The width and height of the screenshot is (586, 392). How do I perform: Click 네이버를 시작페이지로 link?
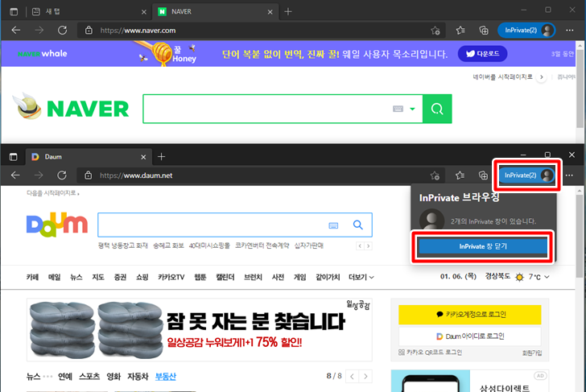(502, 76)
